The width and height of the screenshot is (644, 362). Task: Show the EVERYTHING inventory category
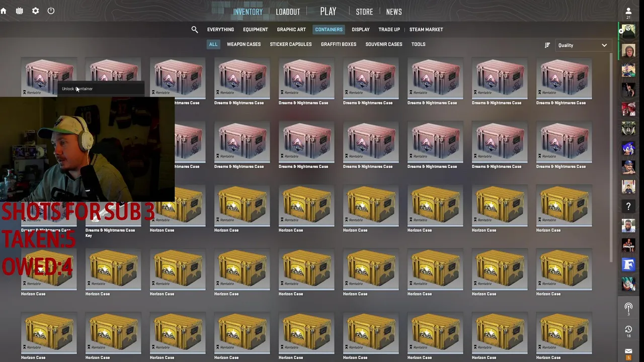coord(220,30)
